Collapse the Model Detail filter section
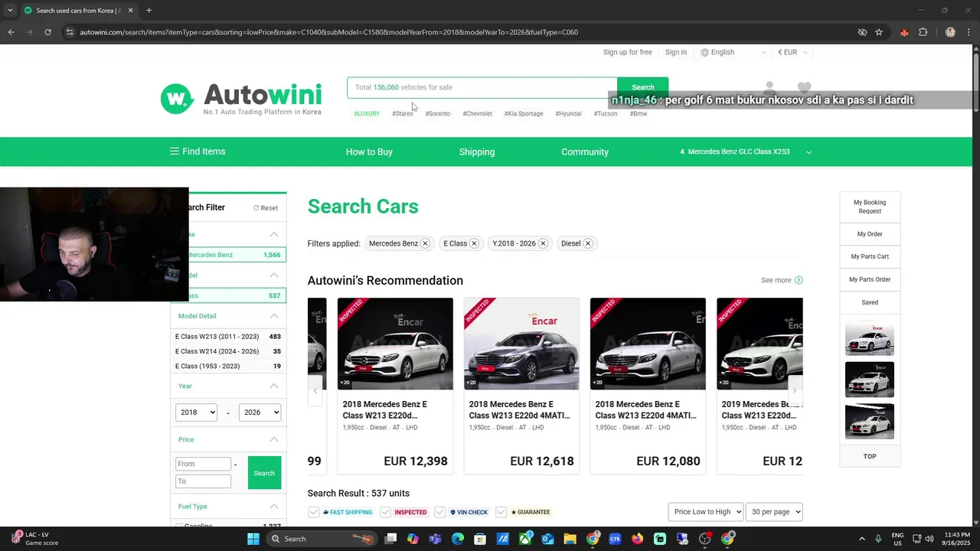 [274, 316]
